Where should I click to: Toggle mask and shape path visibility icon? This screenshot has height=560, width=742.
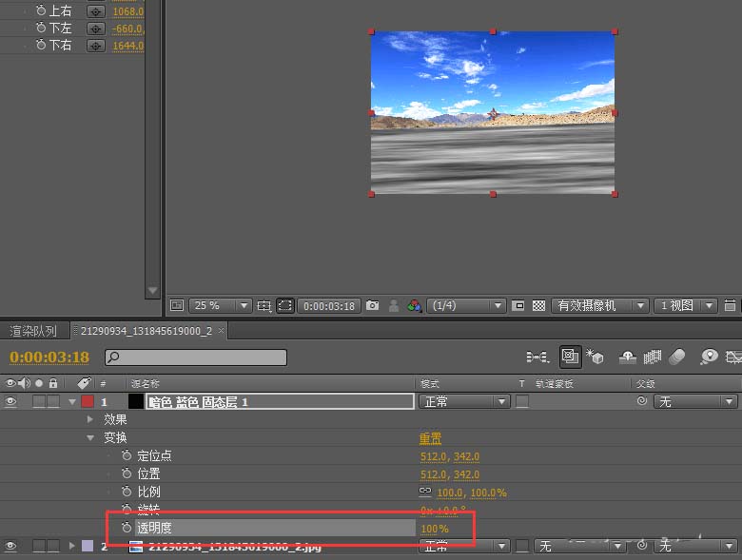point(285,305)
